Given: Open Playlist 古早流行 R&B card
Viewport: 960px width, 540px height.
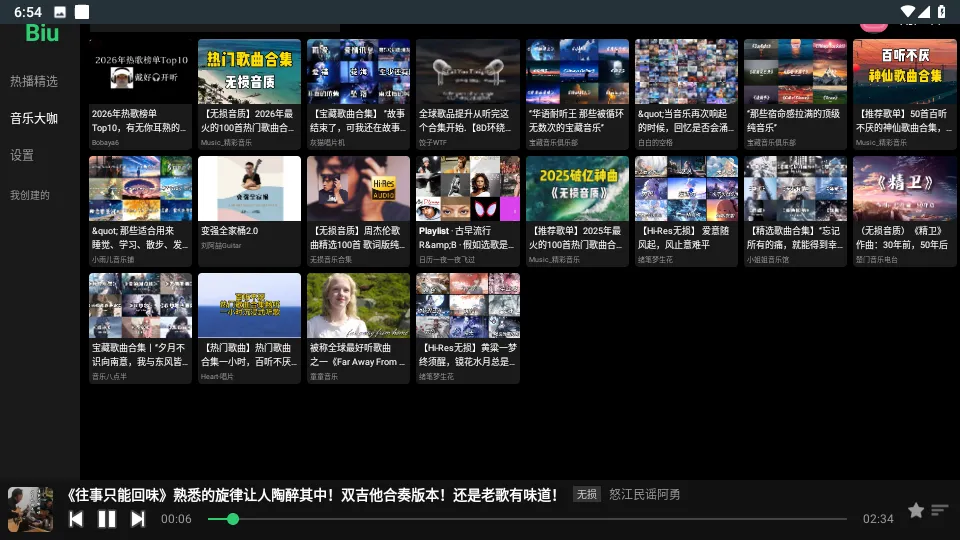Looking at the screenshot, I should tap(468, 211).
